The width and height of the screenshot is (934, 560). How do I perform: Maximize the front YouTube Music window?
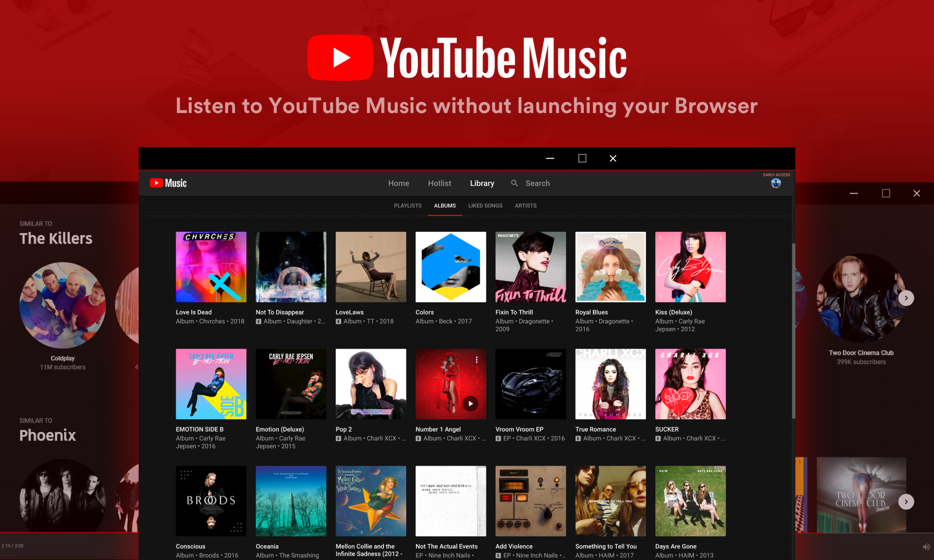(x=582, y=158)
